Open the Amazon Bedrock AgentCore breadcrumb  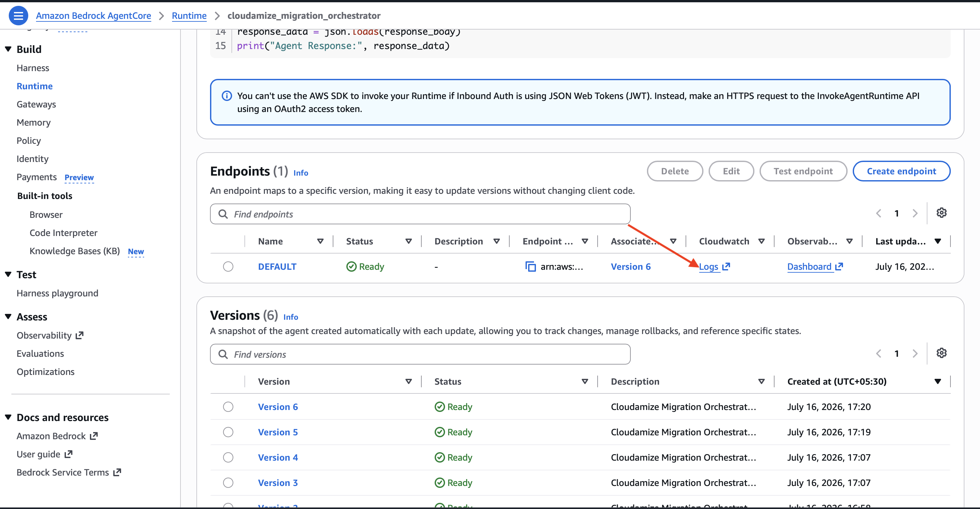point(93,16)
